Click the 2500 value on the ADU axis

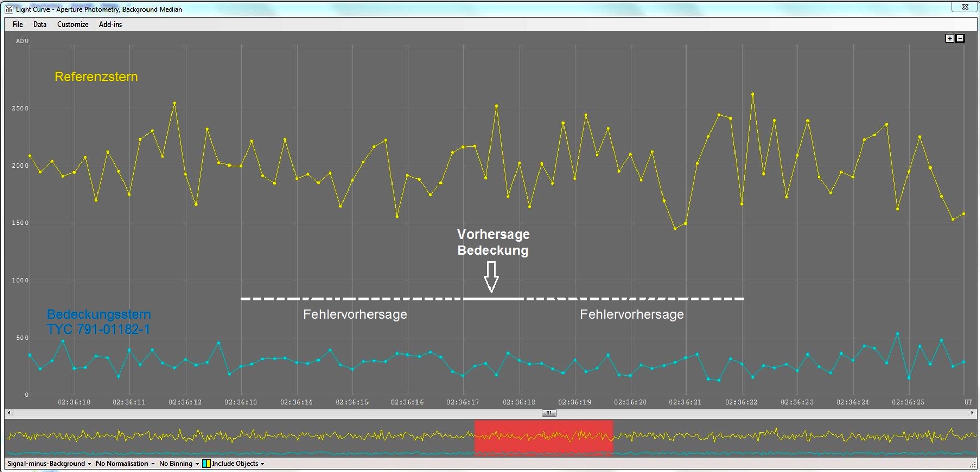point(20,108)
